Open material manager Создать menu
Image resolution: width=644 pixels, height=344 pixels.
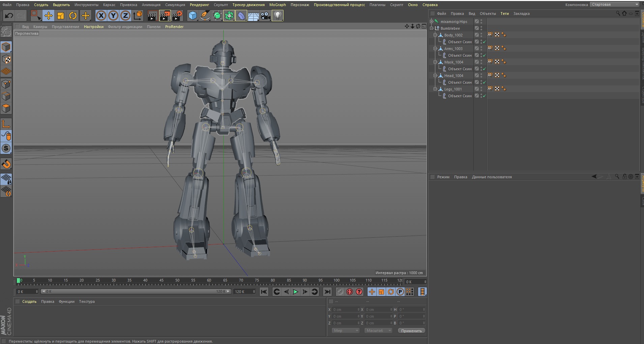click(29, 301)
